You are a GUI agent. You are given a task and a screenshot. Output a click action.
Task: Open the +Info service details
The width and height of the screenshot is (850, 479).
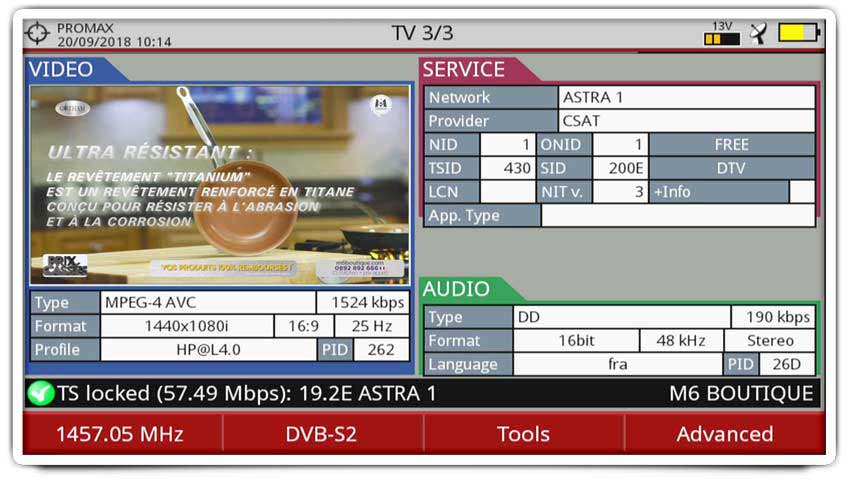[x=719, y=192]
